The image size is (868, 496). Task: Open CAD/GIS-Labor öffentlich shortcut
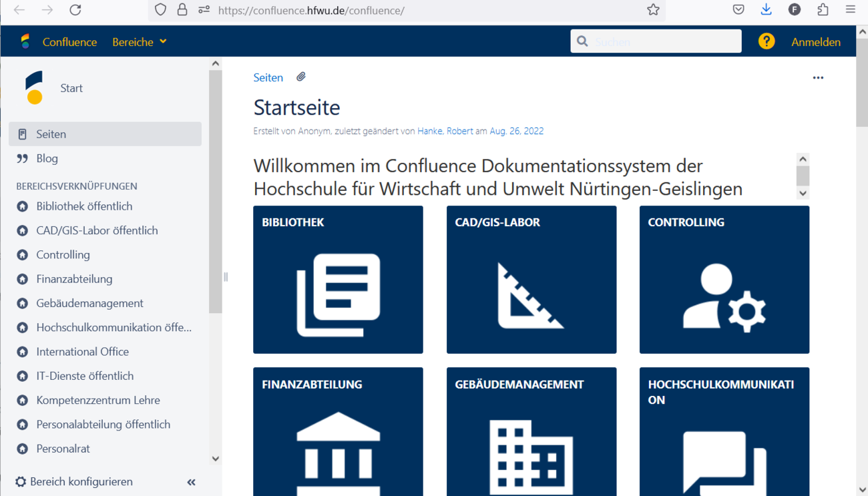coord(97,230)
